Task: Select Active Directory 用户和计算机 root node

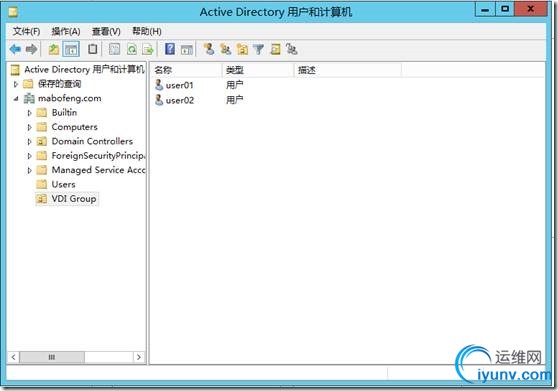Action: [84, 69]
